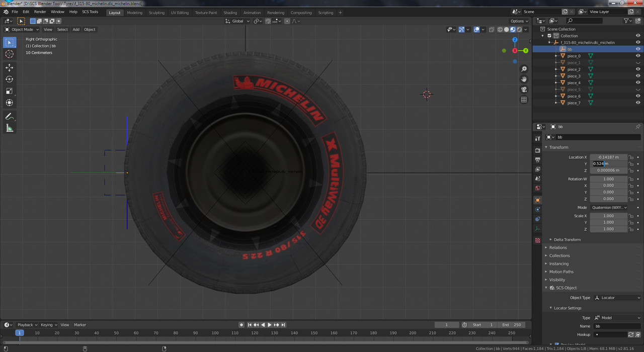This screenshot has width=644, height=352.
Task: Click the Location X value field
Action: point(609,157)
